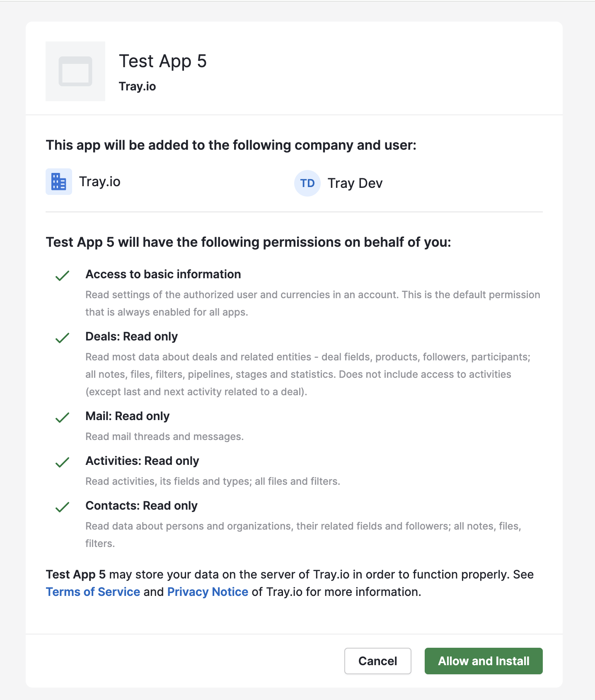Click the Mail: Read only permission label
The width and height of the screenshot is (595, 700).
coord(127,416)
